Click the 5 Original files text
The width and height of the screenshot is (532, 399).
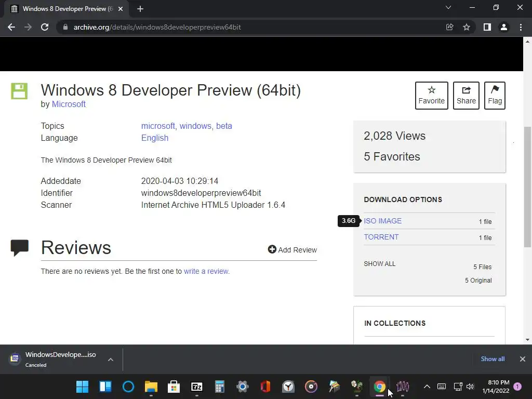click(478, 280)
